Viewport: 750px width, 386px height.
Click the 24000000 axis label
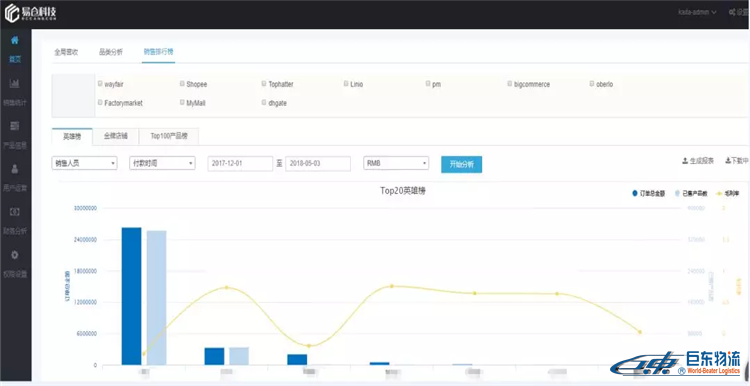85,240
